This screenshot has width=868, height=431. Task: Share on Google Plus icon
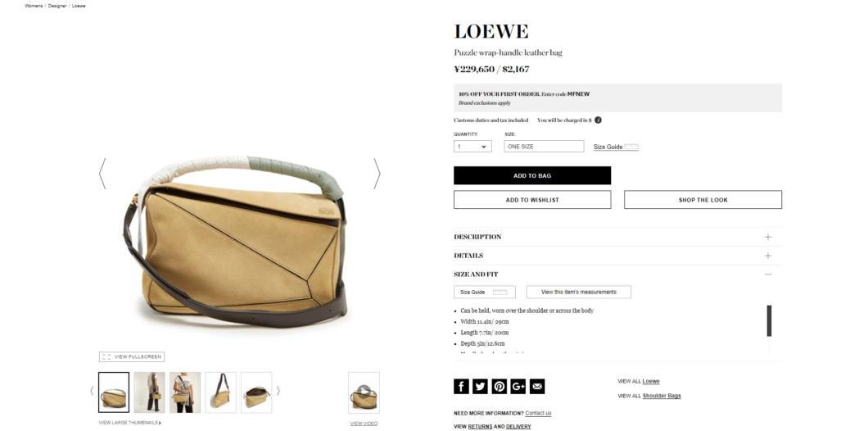click(518, 387)
